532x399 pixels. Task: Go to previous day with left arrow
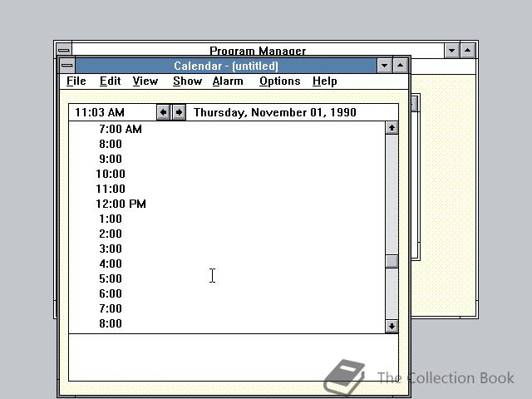tap(163, 112)
